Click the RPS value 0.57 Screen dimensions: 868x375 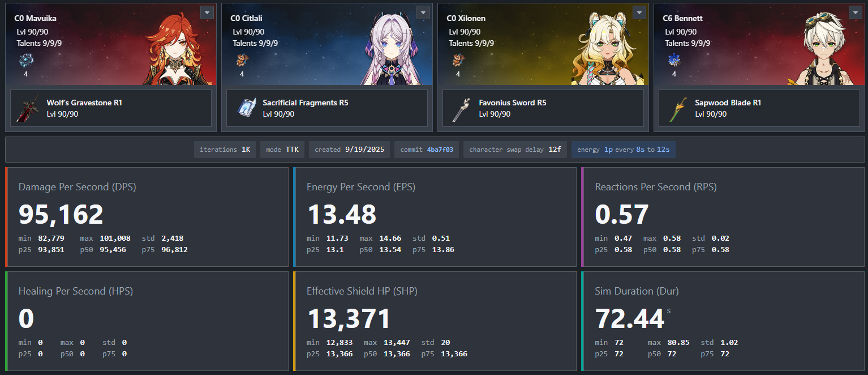pos(622,215)
